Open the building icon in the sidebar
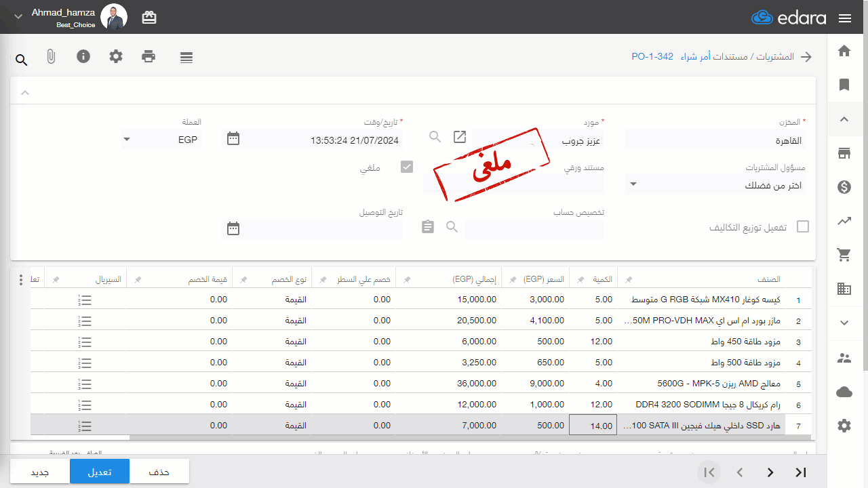Viewport: 868px width, 488px height. click(844, 289)
